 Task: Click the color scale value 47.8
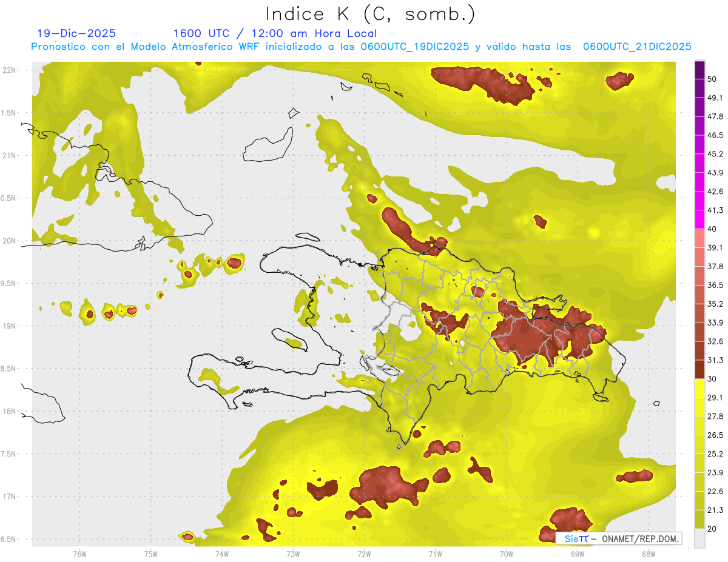[715, 116]
